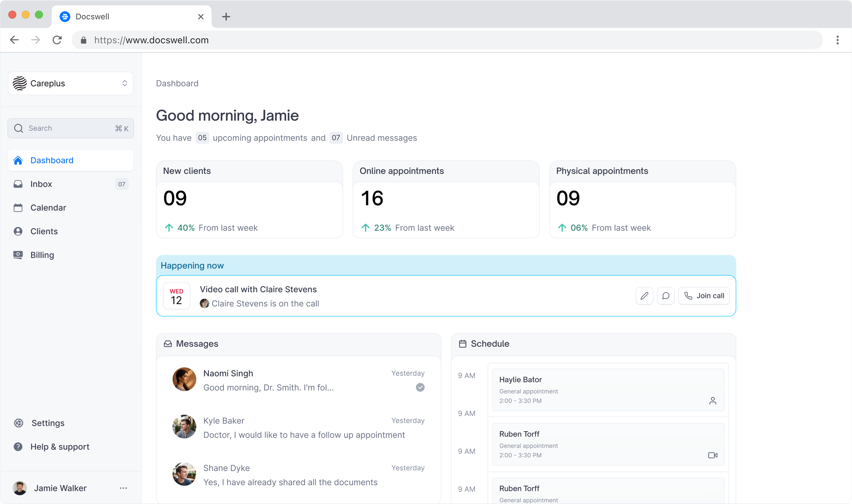852x504 pixels.
Task: Click video camera icon on Ruben Torff appointment
Action: (x=713, y=455)
